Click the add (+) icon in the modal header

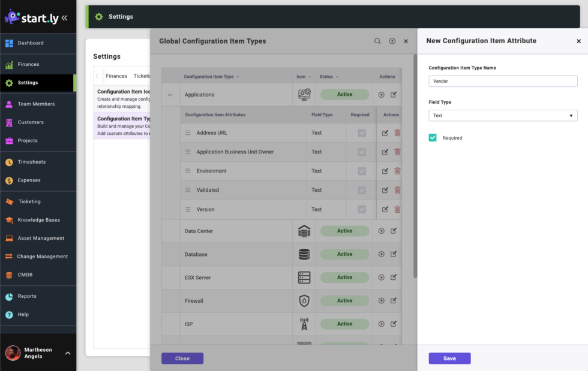391,41
